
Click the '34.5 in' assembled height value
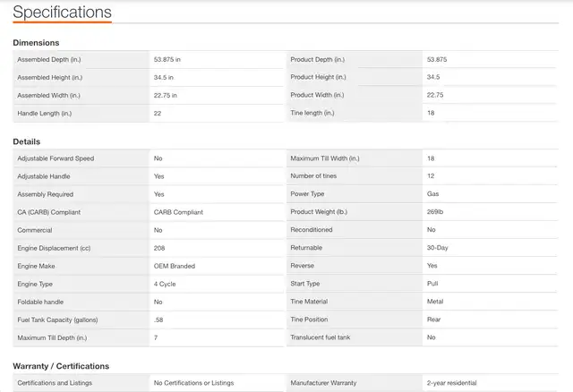click(x=163, y=78)
